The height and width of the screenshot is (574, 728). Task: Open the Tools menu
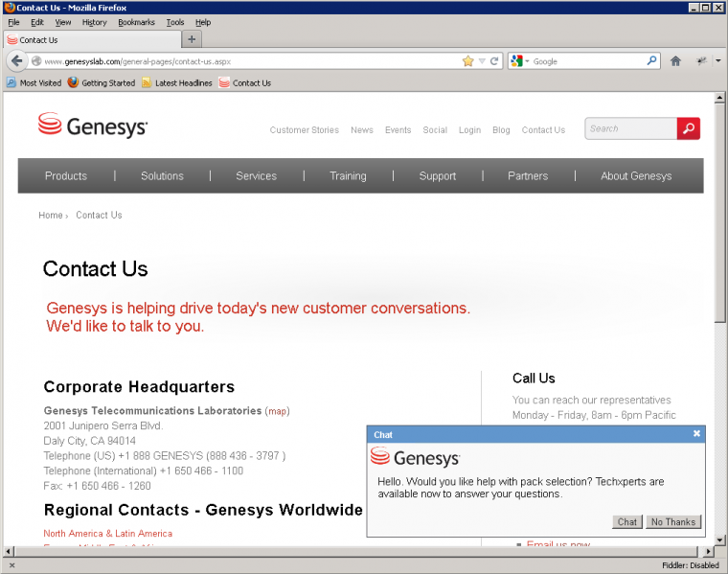175,22
